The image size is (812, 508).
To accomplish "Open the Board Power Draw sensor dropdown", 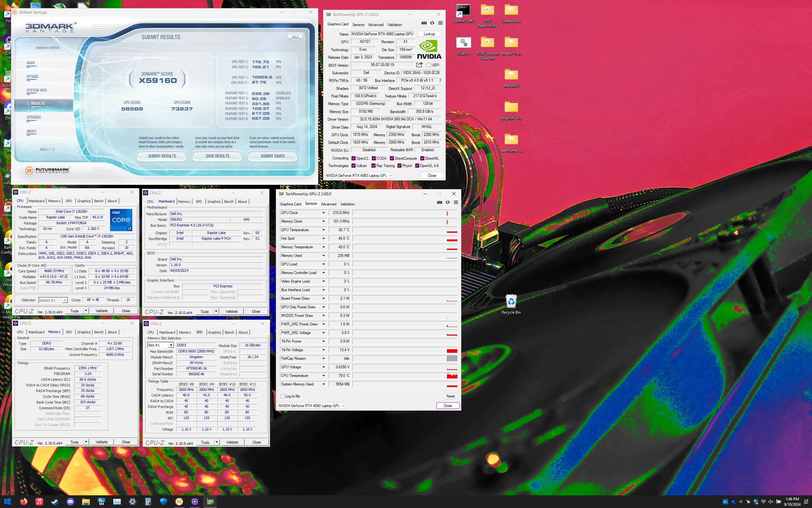I will click(324, 298).
